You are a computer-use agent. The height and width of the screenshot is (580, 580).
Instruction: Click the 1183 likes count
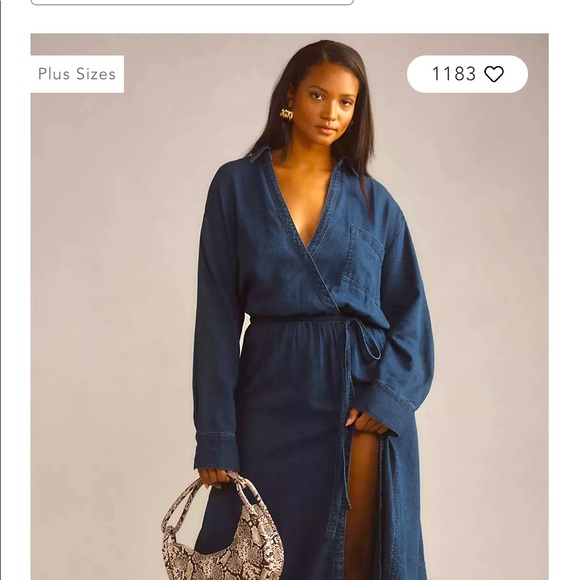[x=454, y=74]
